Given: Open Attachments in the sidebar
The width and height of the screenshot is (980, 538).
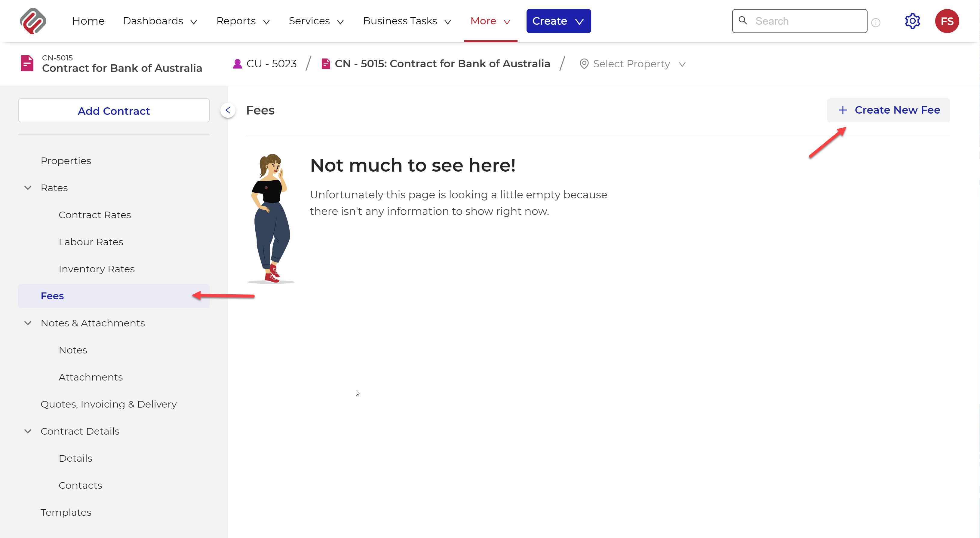Looking at the screenshot, I should (91, 377).
